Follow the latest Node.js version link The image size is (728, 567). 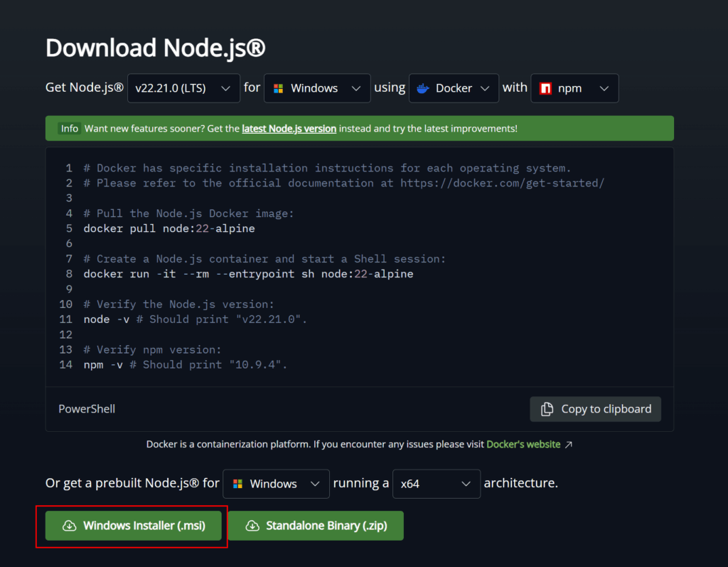(289, 129)
